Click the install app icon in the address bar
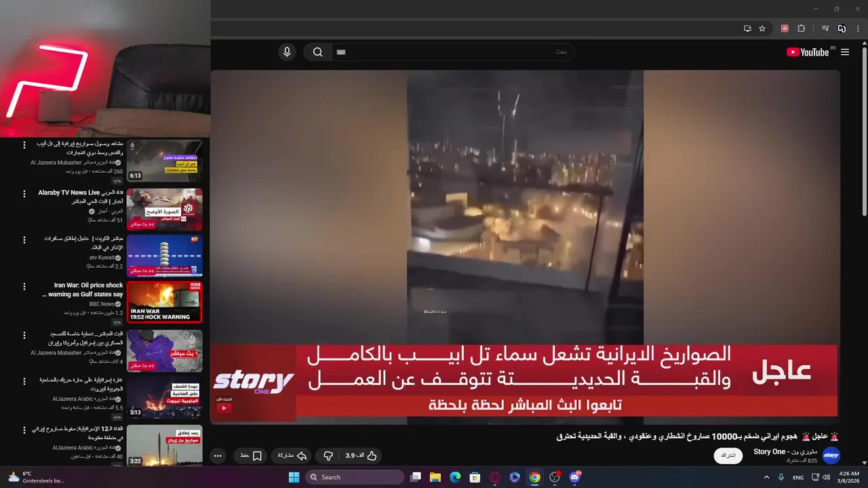The width and height of the screenshot is (868, 488). [747, 28]
